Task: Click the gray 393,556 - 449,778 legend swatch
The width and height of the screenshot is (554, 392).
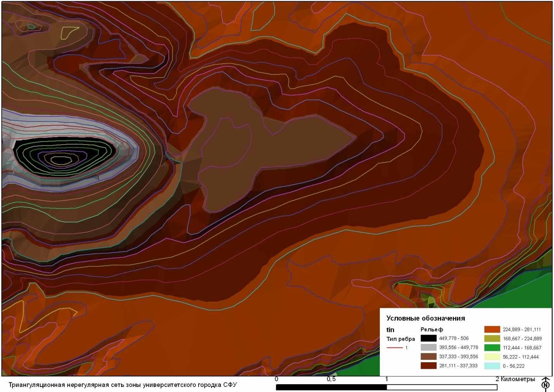Action: pyautogui.click(x=428, y=347)
